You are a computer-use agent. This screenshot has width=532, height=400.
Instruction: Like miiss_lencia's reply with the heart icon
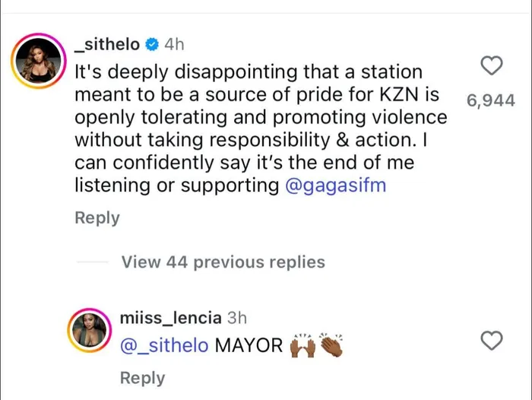[492, 341]
